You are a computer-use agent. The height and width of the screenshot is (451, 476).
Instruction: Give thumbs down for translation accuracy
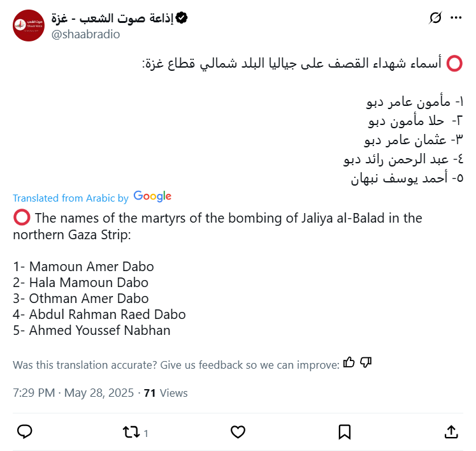point(365,363)
